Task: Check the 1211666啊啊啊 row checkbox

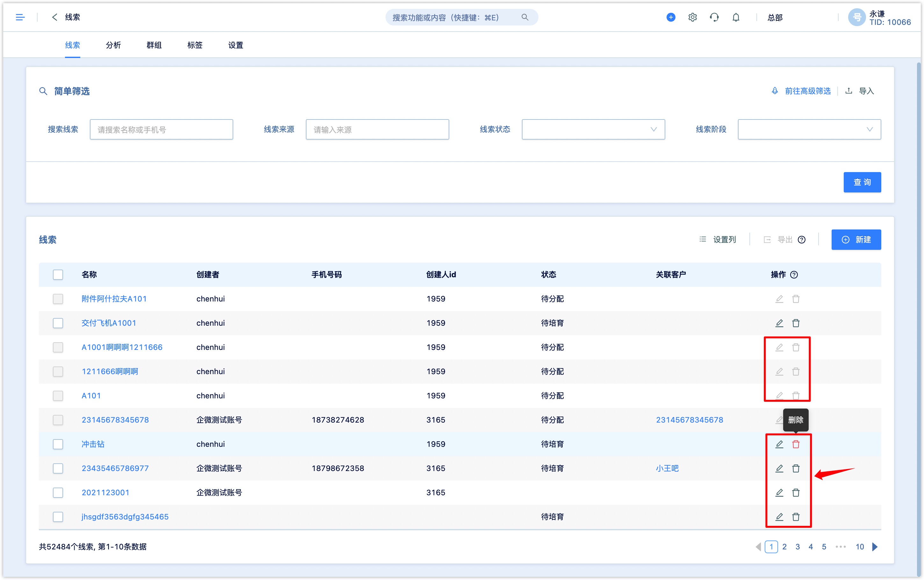Action: click(58, 371)
